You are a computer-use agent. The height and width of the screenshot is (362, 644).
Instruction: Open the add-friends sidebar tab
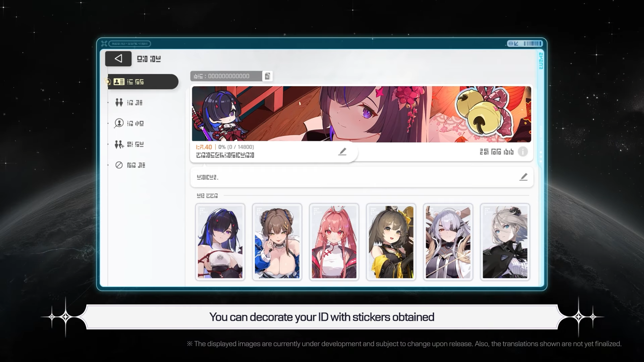pyautogui.click(x=129, y=144)
